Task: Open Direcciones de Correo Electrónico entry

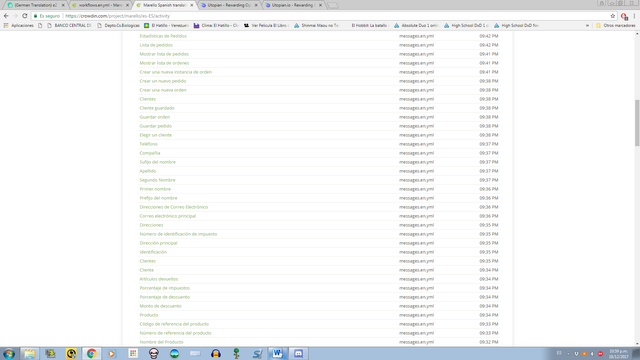Action: pyautogui.click(x=173, y=207)
